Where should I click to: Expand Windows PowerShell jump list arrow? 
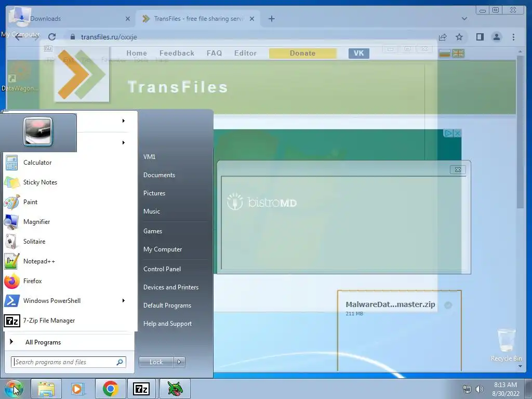coord(124,301)
